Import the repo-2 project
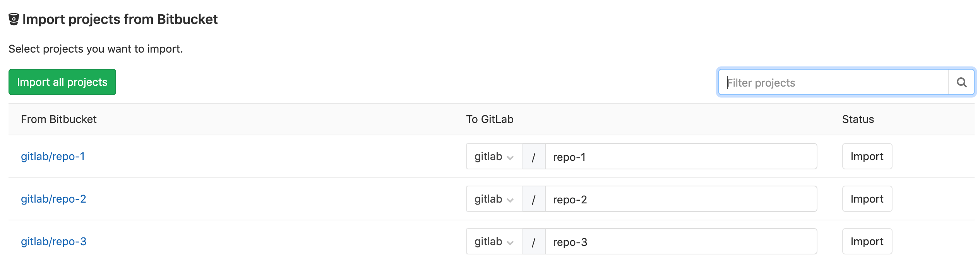This screenshot has height=273, width=980. click(867, 199)
